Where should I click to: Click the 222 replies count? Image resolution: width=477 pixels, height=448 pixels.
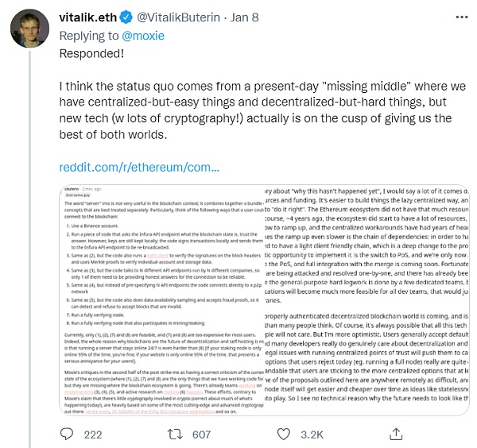pos(93,434)
